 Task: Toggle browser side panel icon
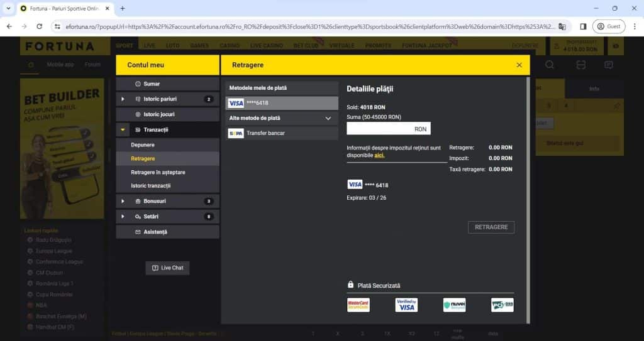[x=583, y=26]
